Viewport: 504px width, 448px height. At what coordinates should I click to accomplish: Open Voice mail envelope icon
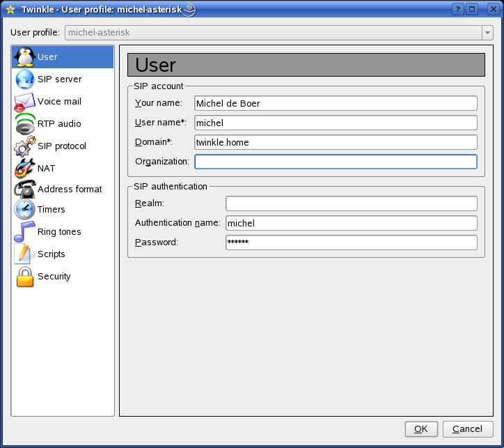[x=25, y=102]
